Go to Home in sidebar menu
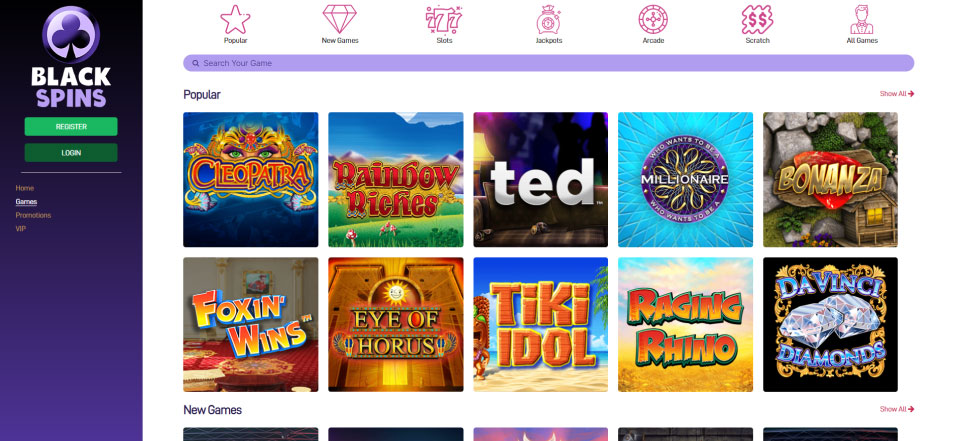Viewport: 954px width, 441px height. pyautogui.click(x=25, y=188)
